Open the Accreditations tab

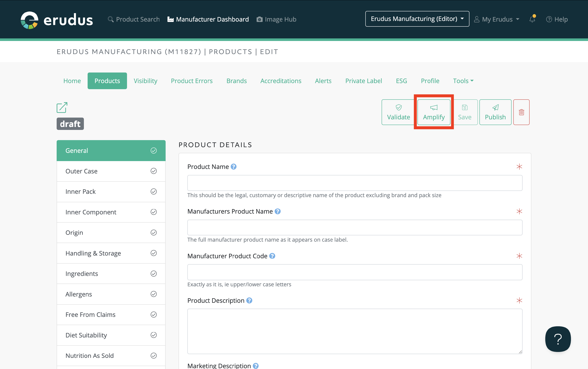pyautogui.click(x=281, y=81)
